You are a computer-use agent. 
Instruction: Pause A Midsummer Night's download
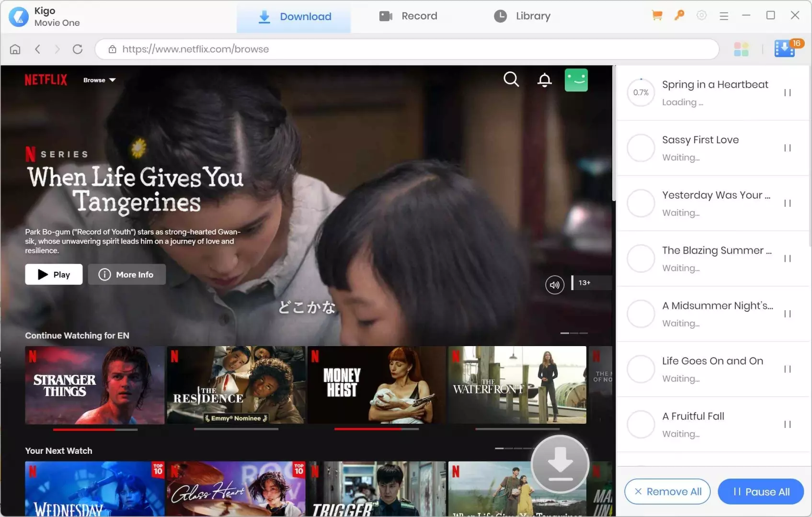coord(787,314)
